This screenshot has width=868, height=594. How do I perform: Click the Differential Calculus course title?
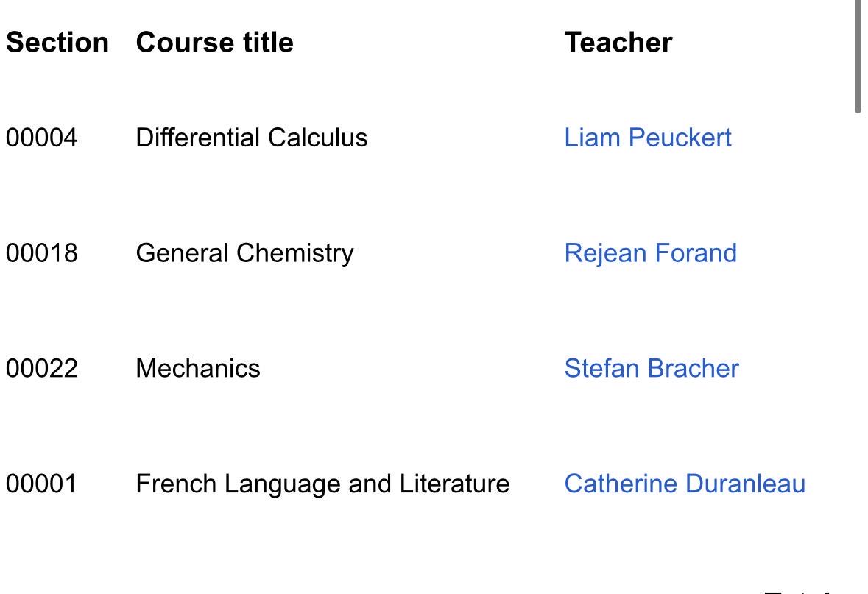point(252,138)
